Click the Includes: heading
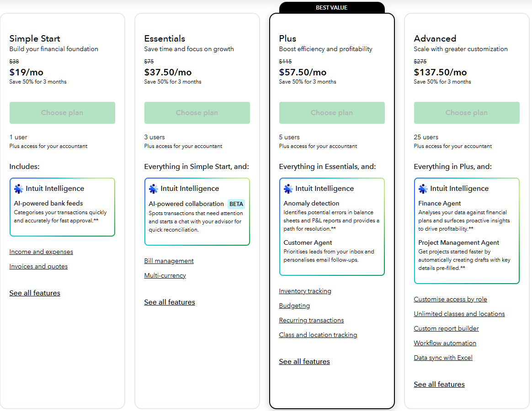Viewport: 532px width, 411px height. click(x=24, y=167)
